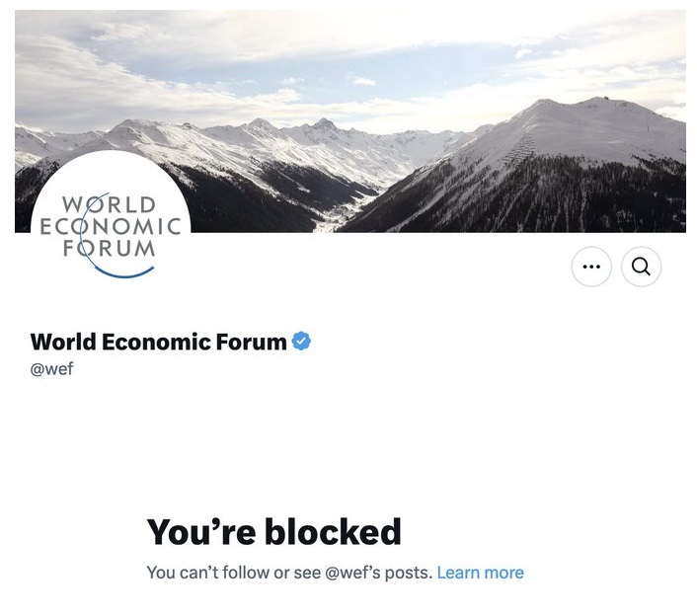The width and height of the screenshot is (697, 616).
Task: Click the blue arc in the WEF logo
Action: 125,272
